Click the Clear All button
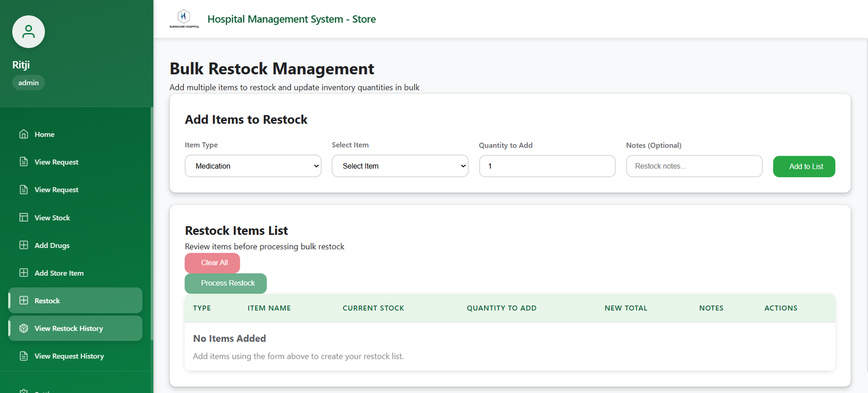 pyautogui.click(x=212, y=263)
